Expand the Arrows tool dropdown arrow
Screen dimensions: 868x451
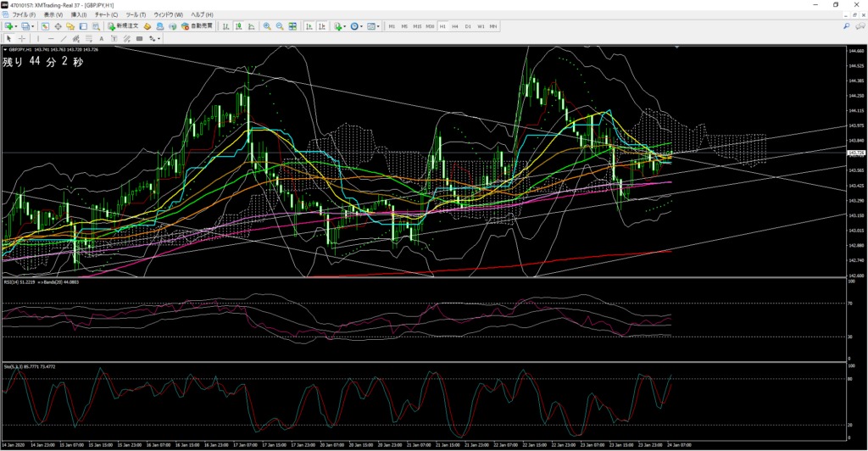click(159, 39)
